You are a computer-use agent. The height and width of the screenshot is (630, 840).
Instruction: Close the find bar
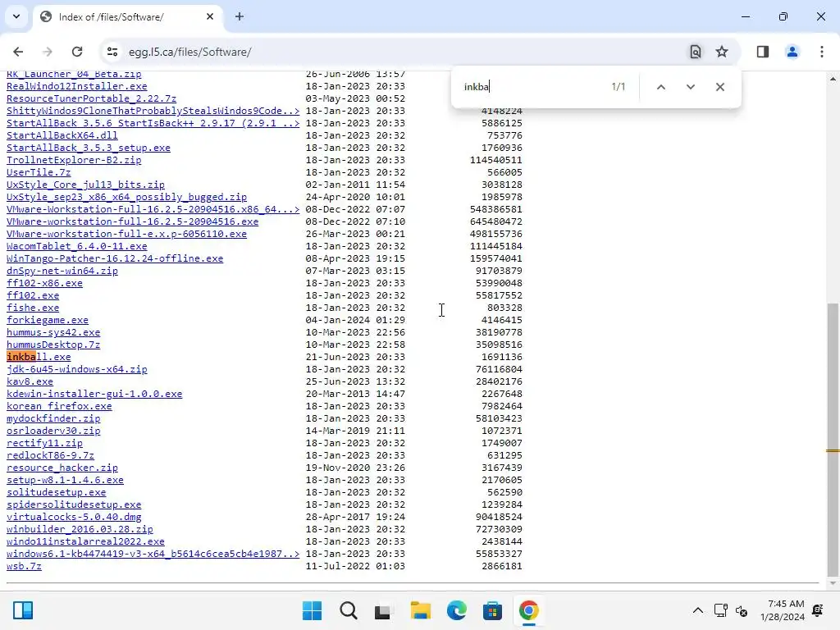click(x=720, y=87)
